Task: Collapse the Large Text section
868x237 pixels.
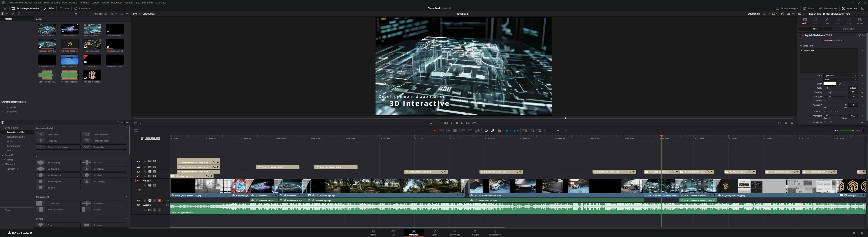Action: 801,45
